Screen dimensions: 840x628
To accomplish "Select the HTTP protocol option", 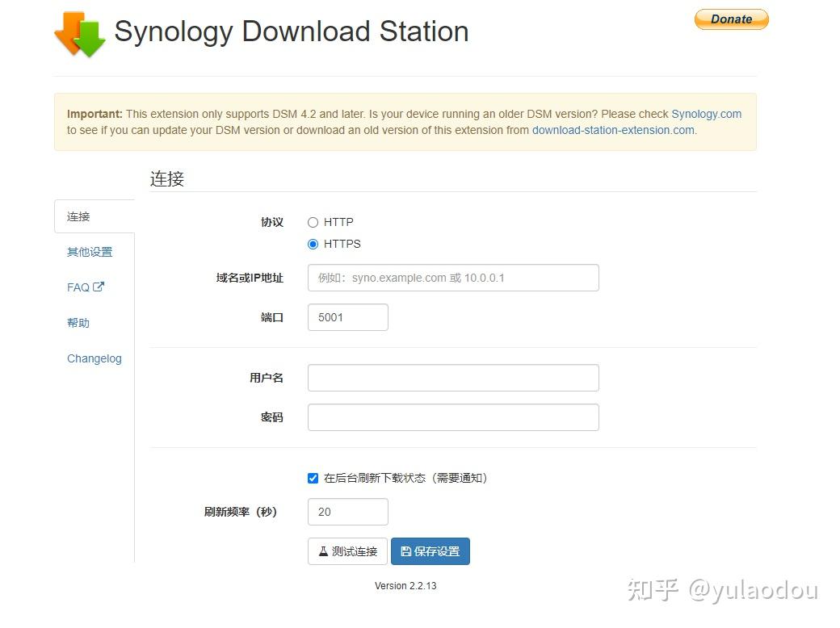I will coord(313,222).
